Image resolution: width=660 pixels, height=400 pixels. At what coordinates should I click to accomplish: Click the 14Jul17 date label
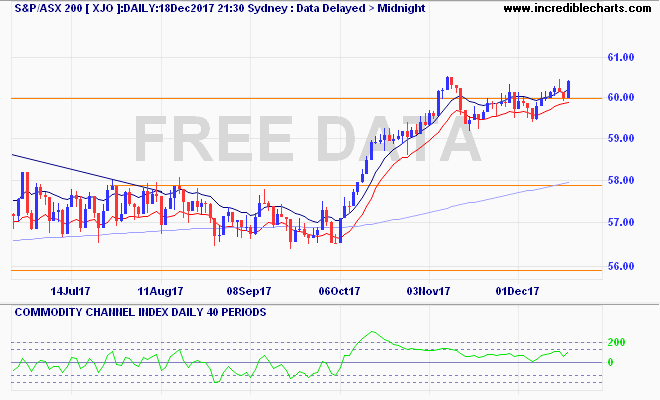tap(70, 291)
